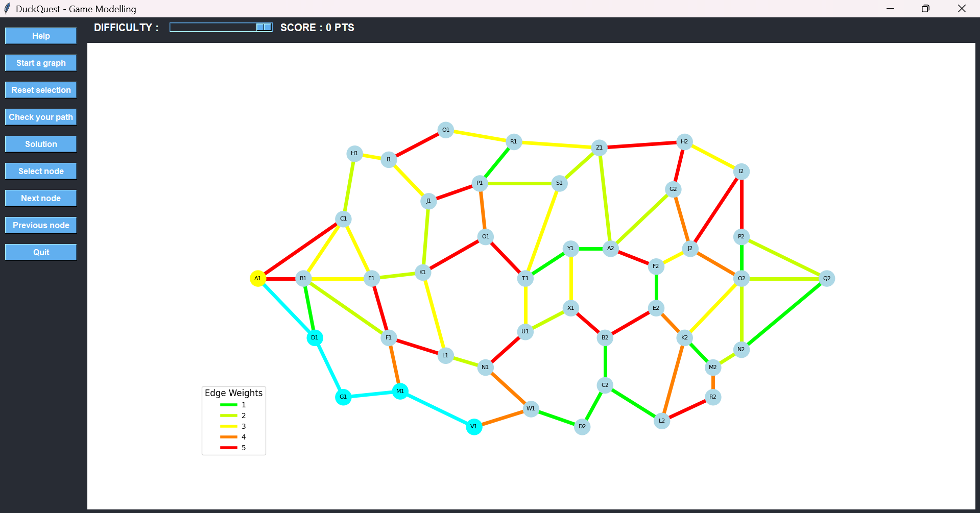
Task: Select graph node Z1
Action: click(x=599, y=148)
